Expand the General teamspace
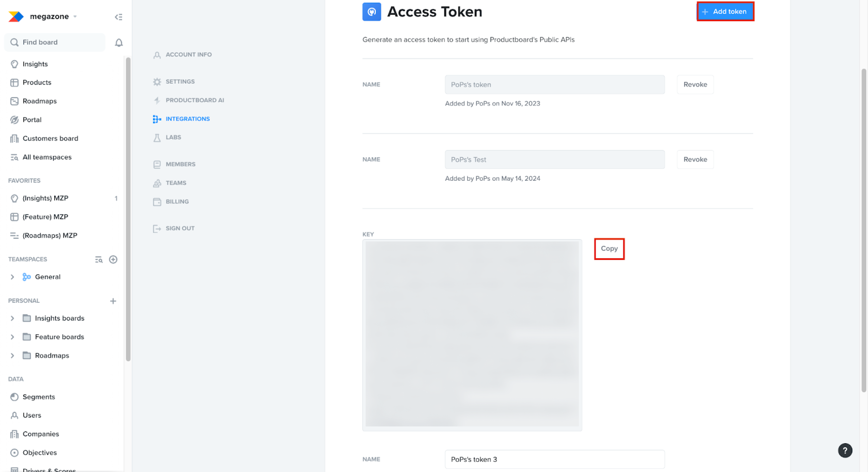Image resolution: width=868 pixels, height=472 pixels. tap(12, 277)
